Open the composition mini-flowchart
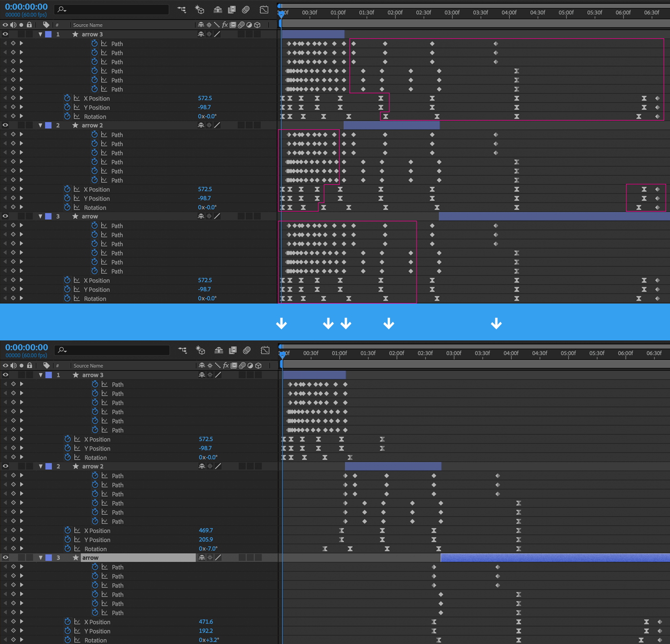 pyautogui.click(x=181, y=9)
